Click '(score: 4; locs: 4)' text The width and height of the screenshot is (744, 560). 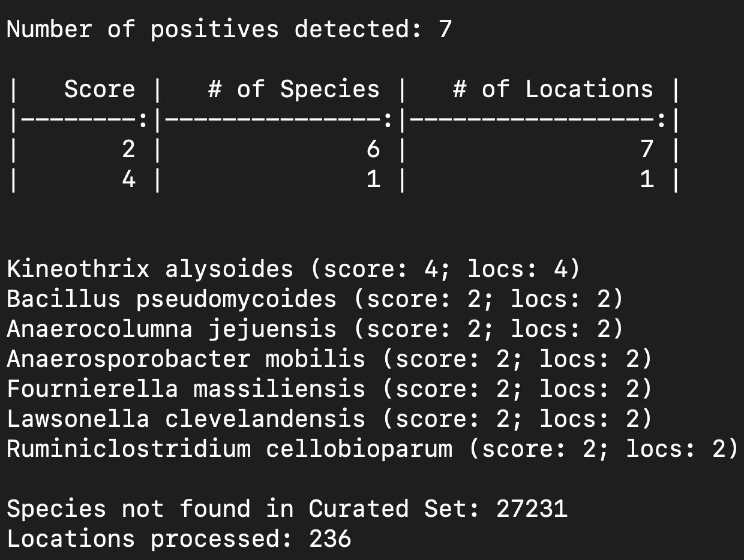pyautogui.click(x=445, y=269)
